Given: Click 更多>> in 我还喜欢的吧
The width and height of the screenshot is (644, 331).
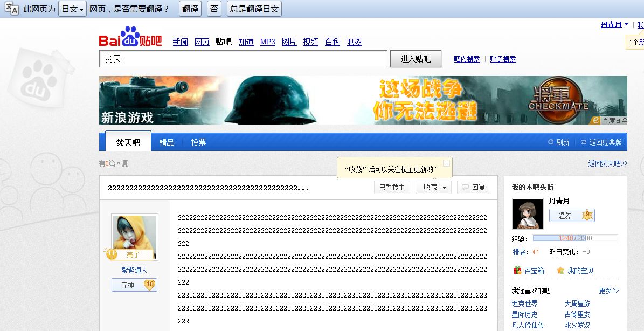Looking at the screenshot, I should pos(608,291).
